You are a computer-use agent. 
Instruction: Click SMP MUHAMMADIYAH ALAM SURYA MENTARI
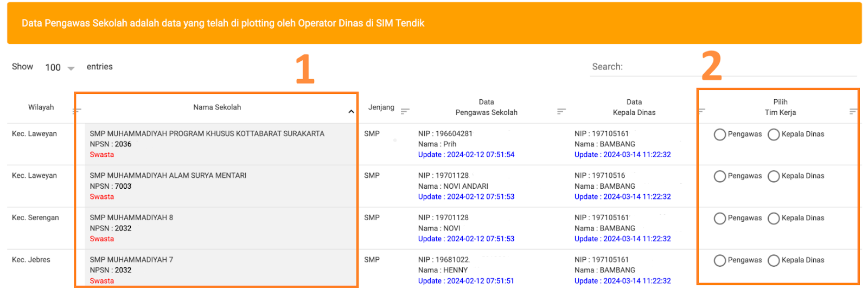168,176
